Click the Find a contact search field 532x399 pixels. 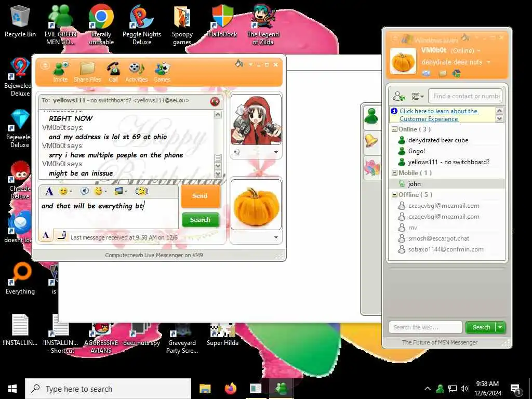pos(465,96)
